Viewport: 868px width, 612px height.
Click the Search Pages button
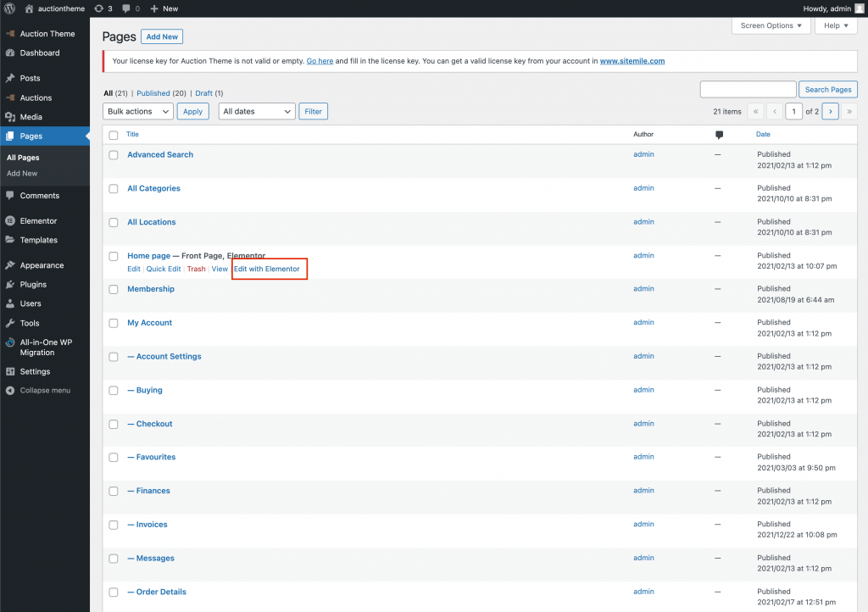(828, 89)
